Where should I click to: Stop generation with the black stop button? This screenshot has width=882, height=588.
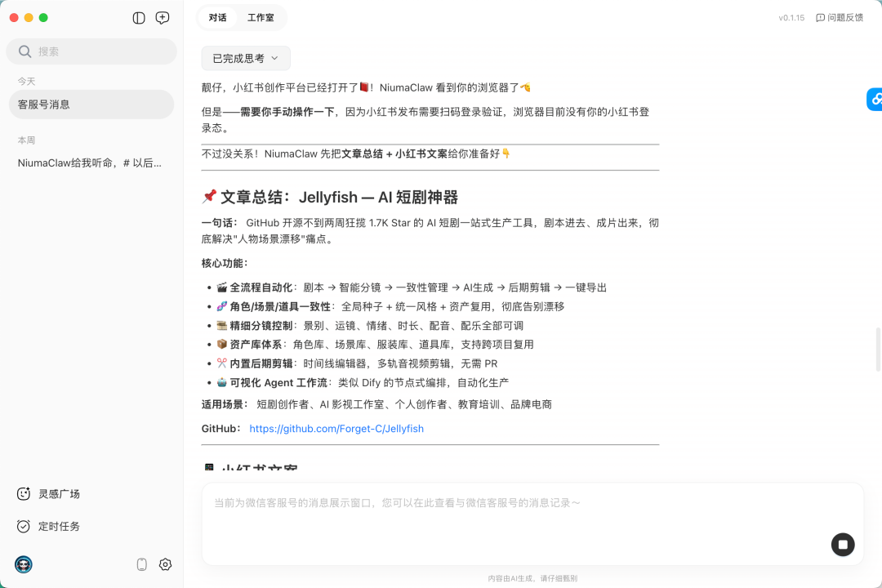pyautogui.click(x=843, y=545)
